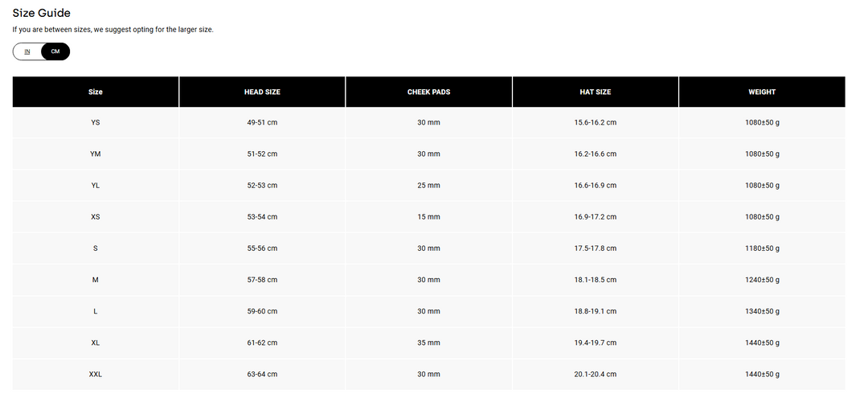Image resolution: width=868 pixels, height=402 pixels.
Task: Click the XXL size row label
Action: click(96, 375)
